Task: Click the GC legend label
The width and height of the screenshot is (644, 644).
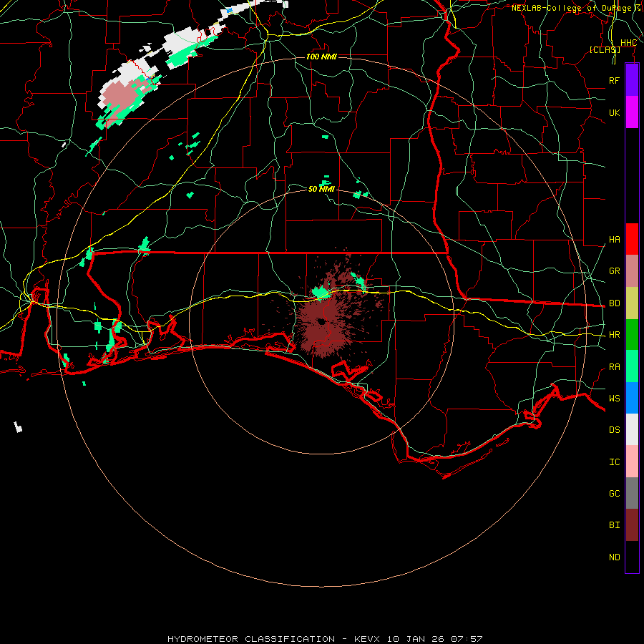Action: 614,494
